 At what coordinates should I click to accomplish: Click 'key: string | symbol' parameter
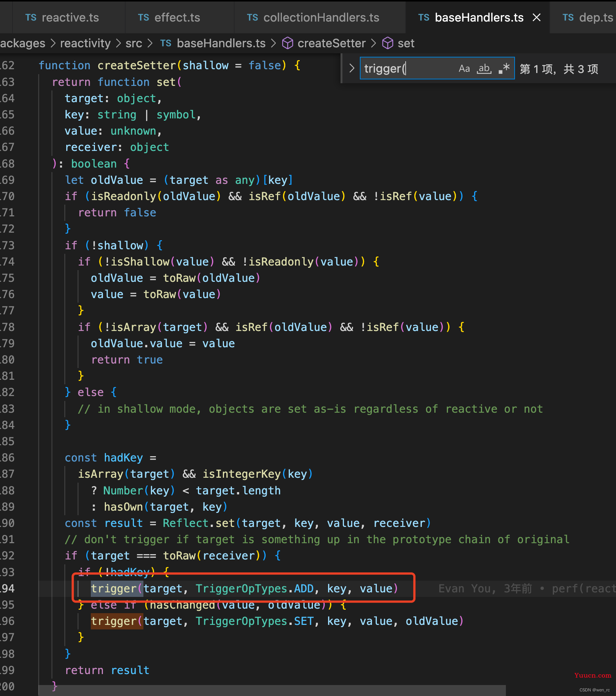coord(133,114)
